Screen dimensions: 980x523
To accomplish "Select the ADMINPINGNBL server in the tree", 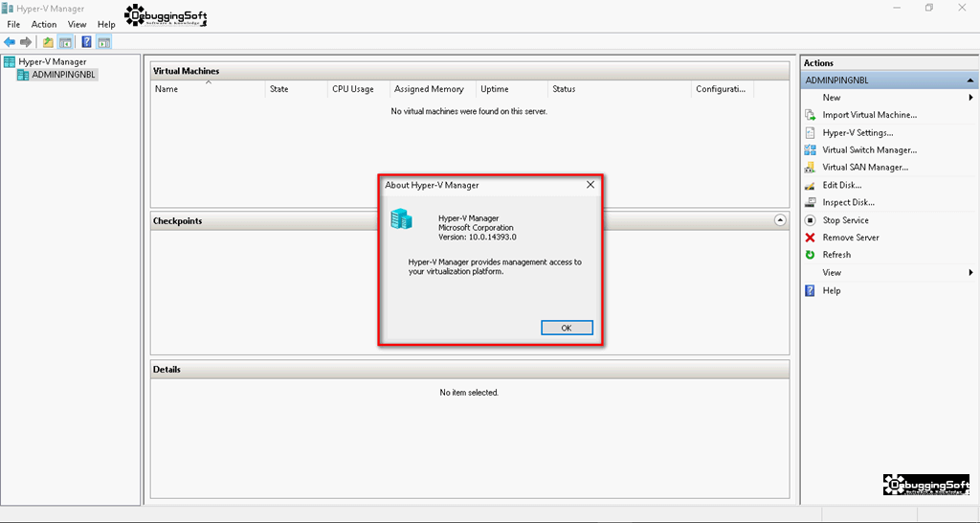I will pos(64,75).
